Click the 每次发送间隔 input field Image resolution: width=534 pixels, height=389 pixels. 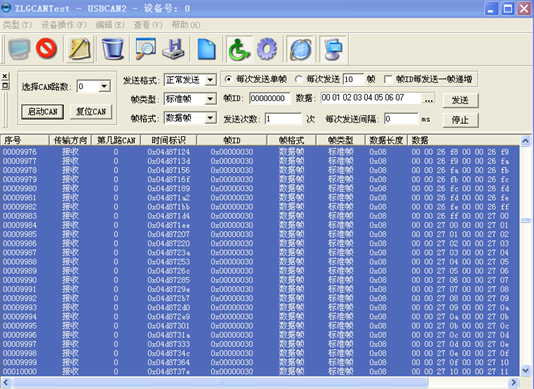tap(401, 119)
